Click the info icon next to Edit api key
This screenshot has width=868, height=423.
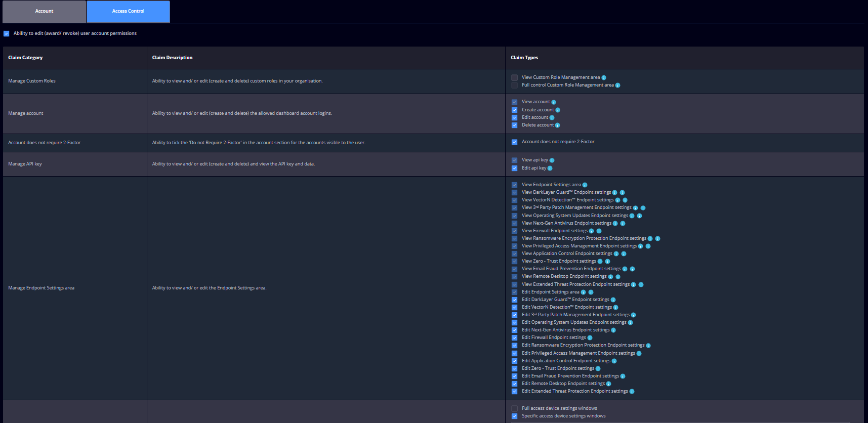point(550,168)
